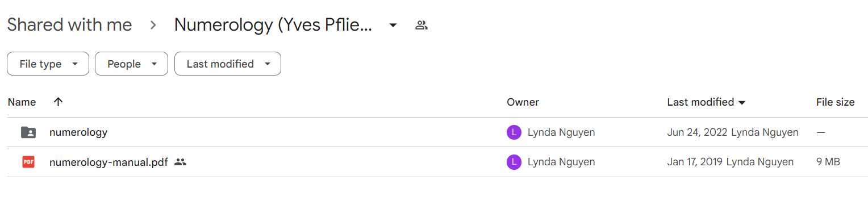
Task: Click the Numerology (Yves Pflie... breadcrumb title
Action: click(273, 25)
